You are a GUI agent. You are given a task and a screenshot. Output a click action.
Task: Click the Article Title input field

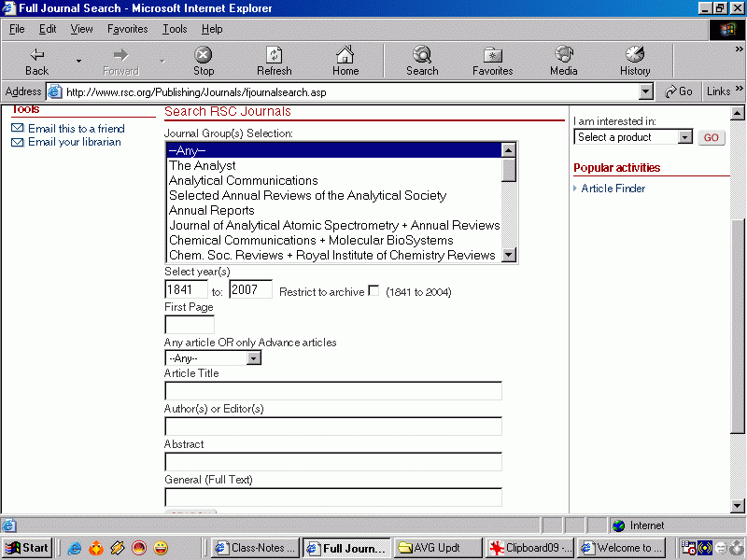[x=333, y=391]
